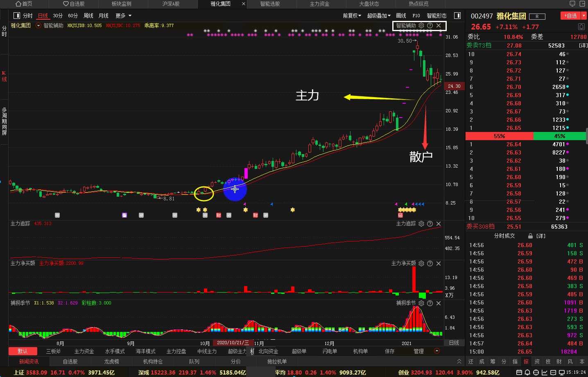Open 新闻资讯 bottom tab
Viewport: 588px width, 377px height.
(x=29, y=361)
